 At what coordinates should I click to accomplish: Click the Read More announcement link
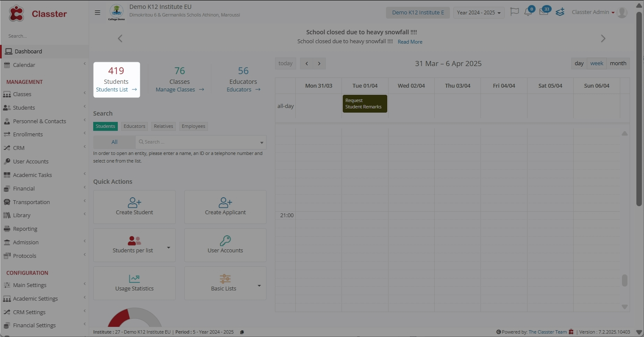coord(410,42)
